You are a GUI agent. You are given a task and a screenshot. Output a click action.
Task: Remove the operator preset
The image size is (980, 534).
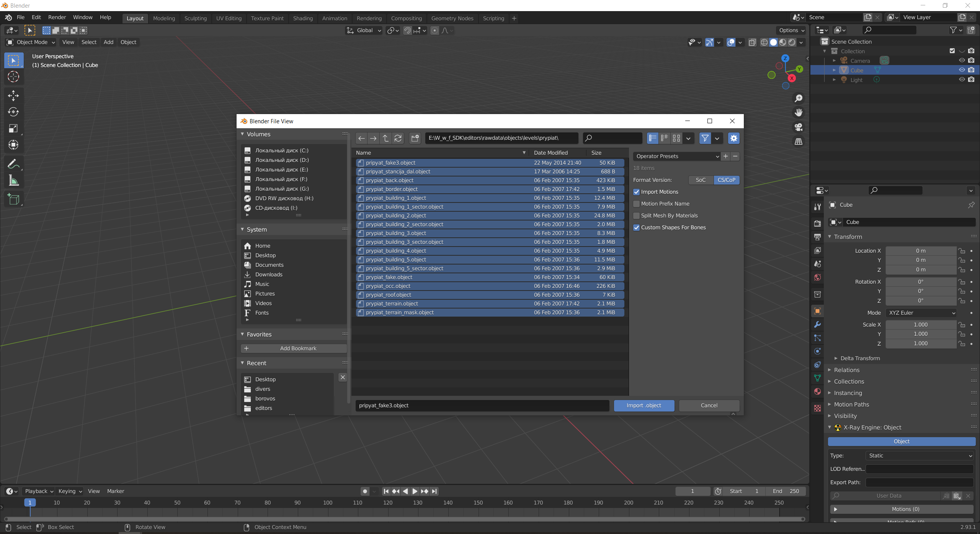pyautogui.click(x=735, y=156)
